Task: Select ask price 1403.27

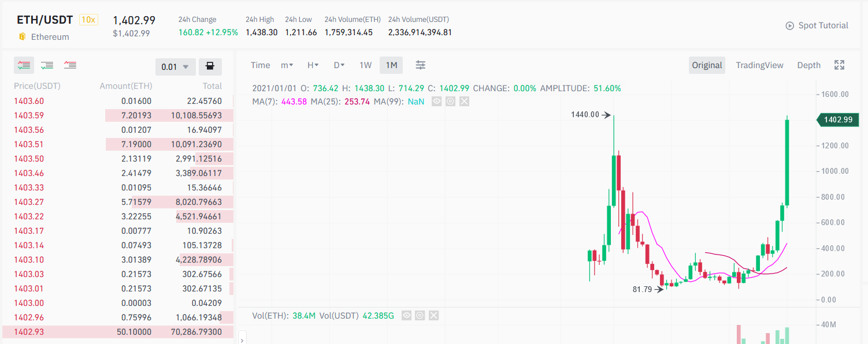Action: [x=28, y=202]
